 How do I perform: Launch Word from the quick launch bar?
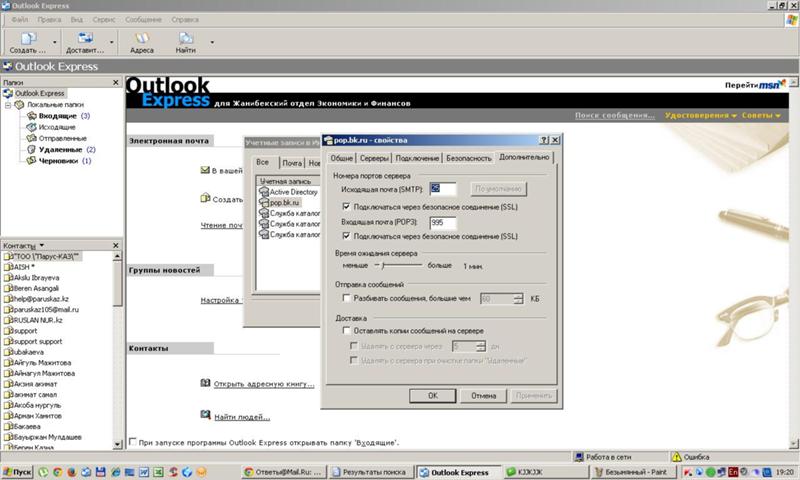click(x=144, y=472)
